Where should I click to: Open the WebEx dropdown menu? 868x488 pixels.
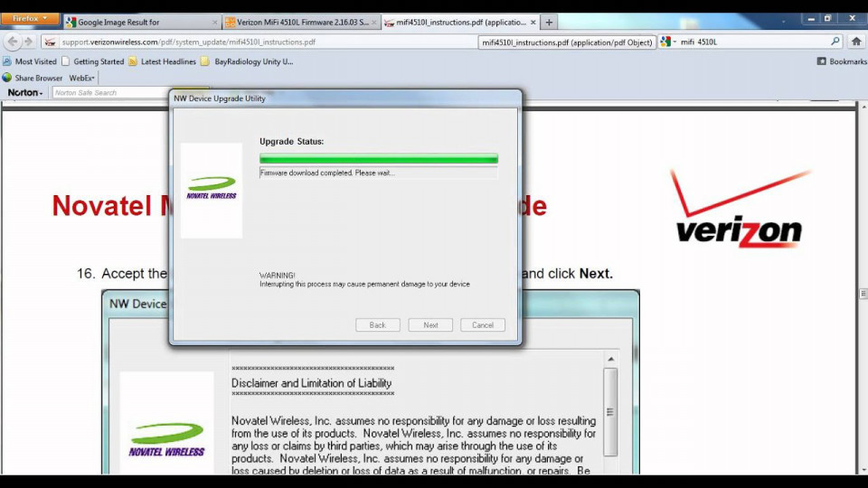coord(82,78)
